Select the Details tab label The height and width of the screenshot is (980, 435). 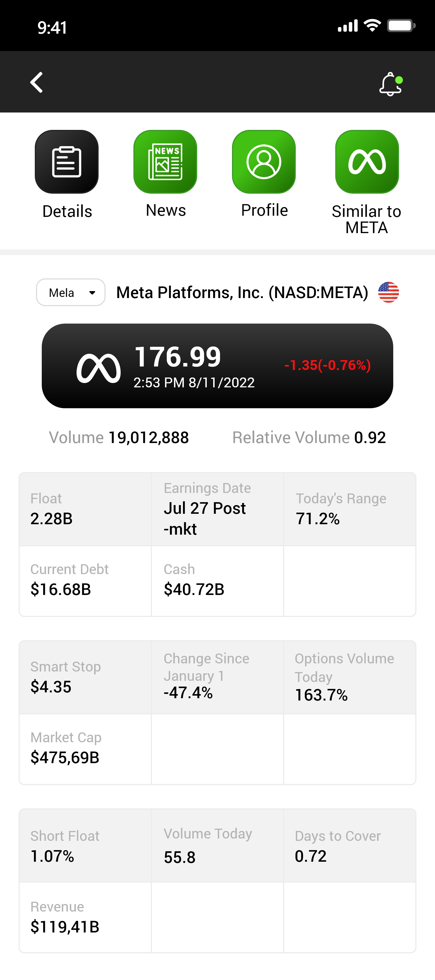click(67, 211)
